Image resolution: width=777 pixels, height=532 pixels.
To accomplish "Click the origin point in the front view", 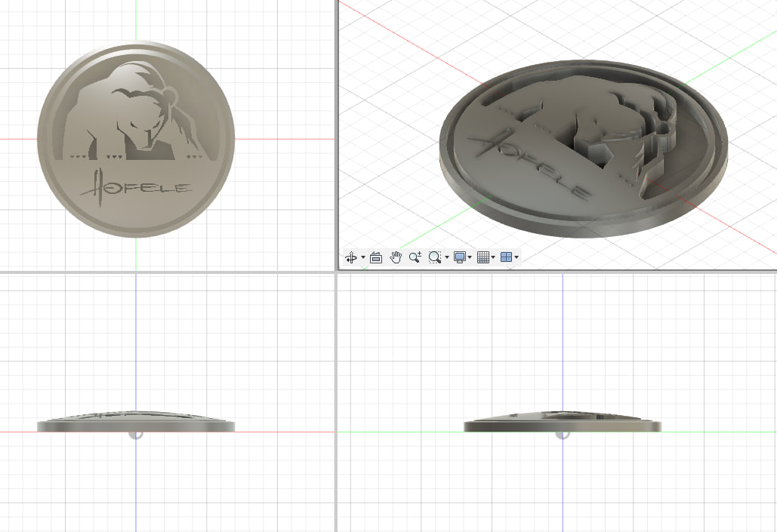I will (136, 435).
